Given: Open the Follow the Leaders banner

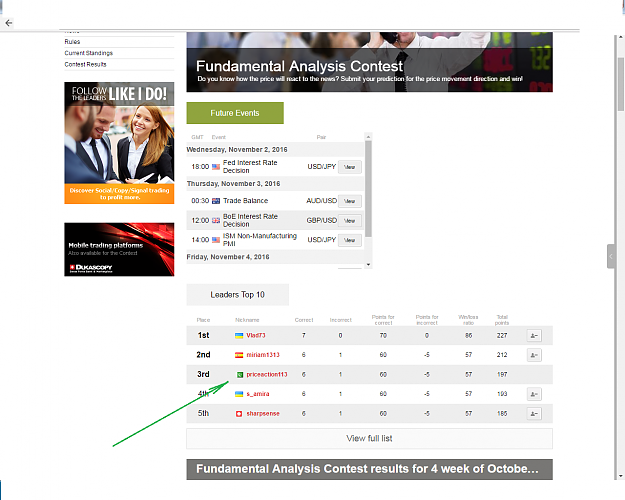Looking at the screenshot, I should pos(119,143).
